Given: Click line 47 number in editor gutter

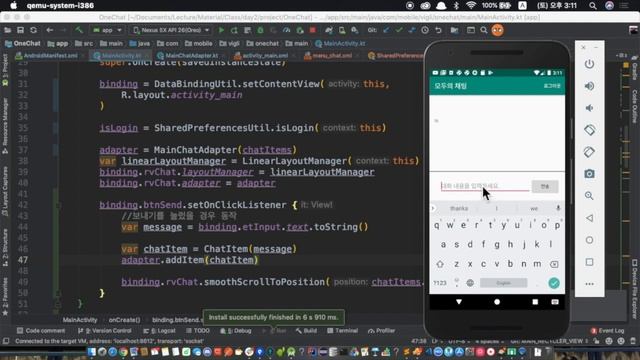Looking at the screenshot, I should coord(23,260).
